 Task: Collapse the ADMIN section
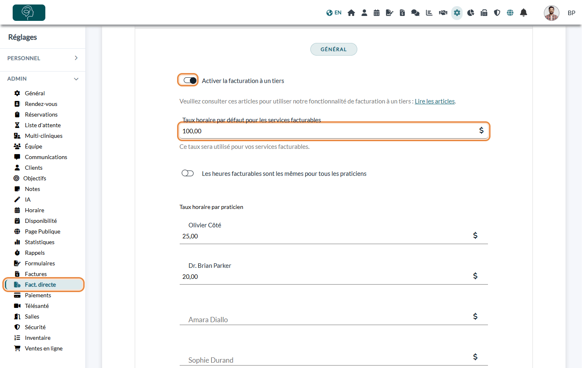pos(42,79)
